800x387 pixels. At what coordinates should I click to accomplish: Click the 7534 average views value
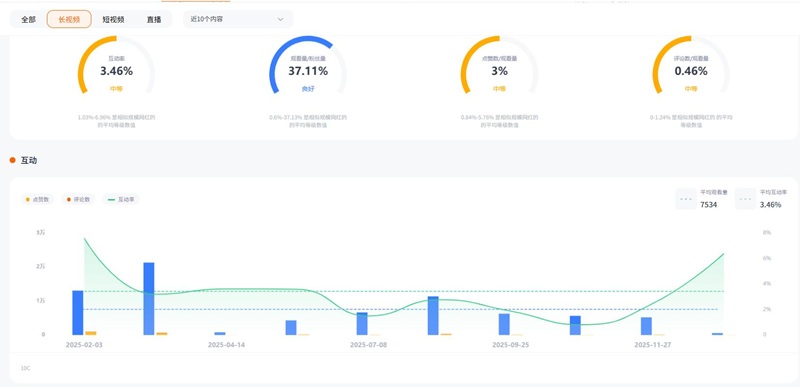tap(709, 204)
